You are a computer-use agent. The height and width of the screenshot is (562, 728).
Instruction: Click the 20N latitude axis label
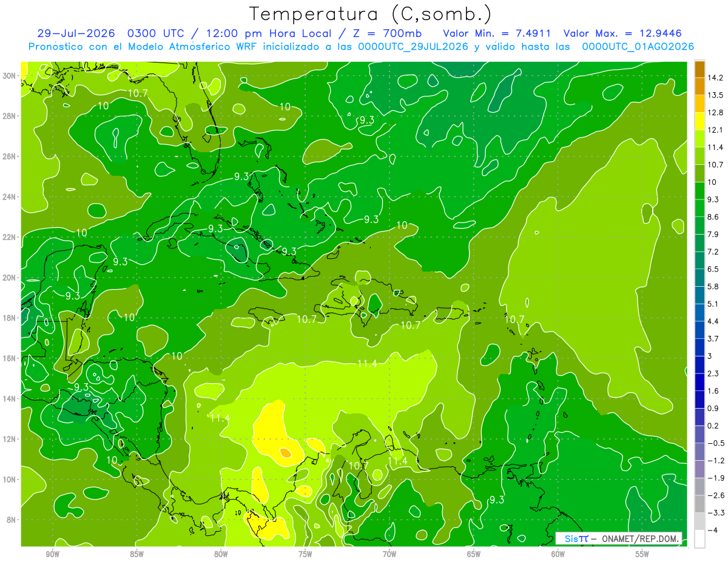[10, 278]
